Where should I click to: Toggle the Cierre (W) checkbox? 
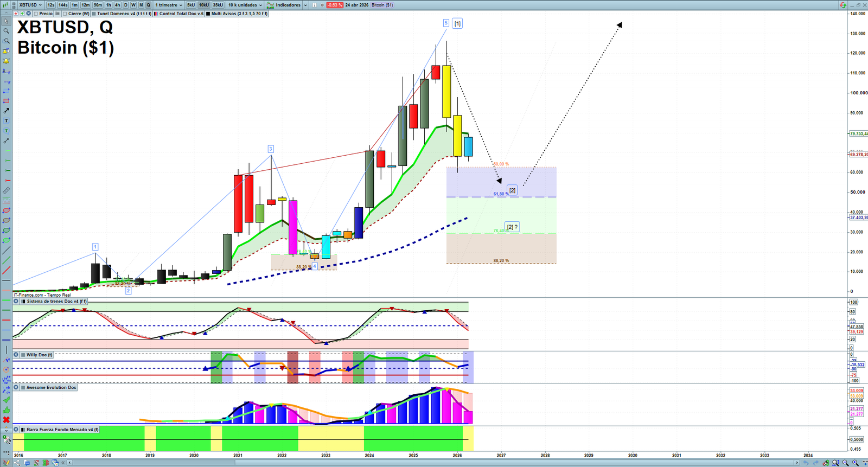[x=65, y=14]
